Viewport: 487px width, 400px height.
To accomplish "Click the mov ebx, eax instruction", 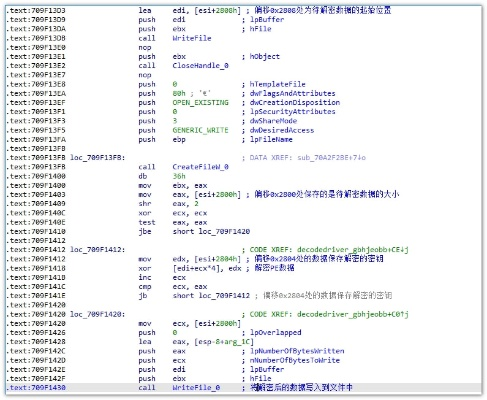I will point(173,185).
